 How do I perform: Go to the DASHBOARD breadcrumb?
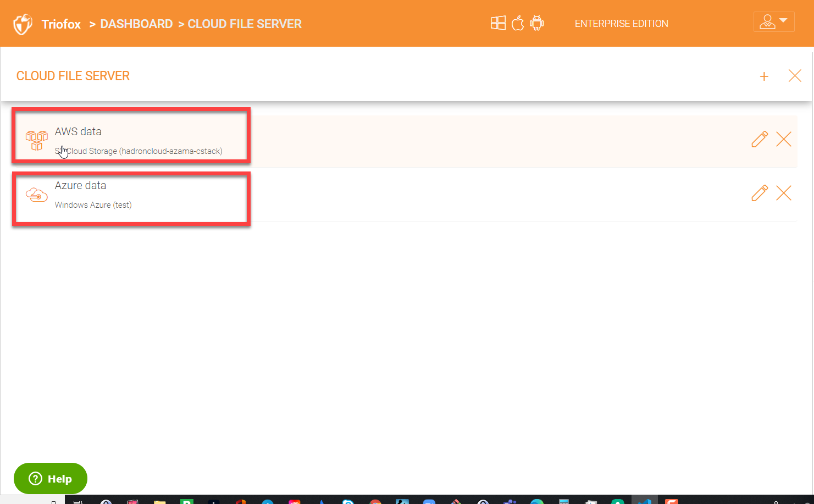[x=136, y=24]
